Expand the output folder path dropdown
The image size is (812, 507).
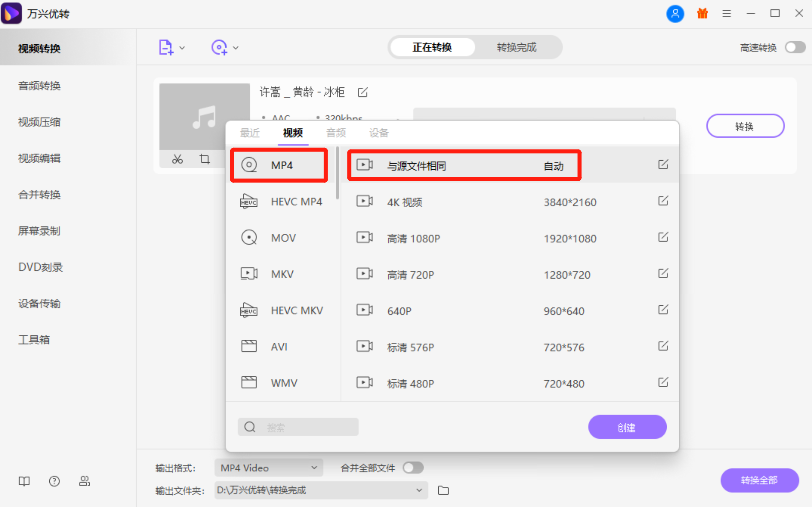point(419,490)
